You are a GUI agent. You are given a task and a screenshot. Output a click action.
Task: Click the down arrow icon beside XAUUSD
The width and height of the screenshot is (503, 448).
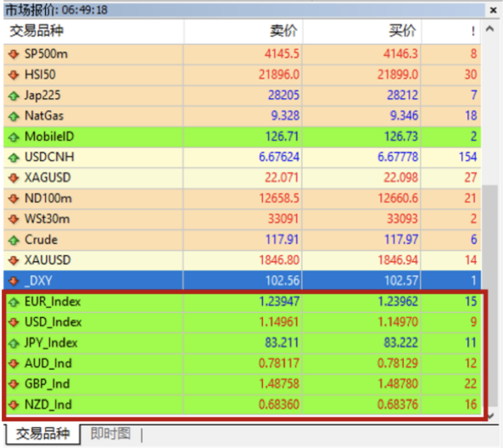(14, 260)
